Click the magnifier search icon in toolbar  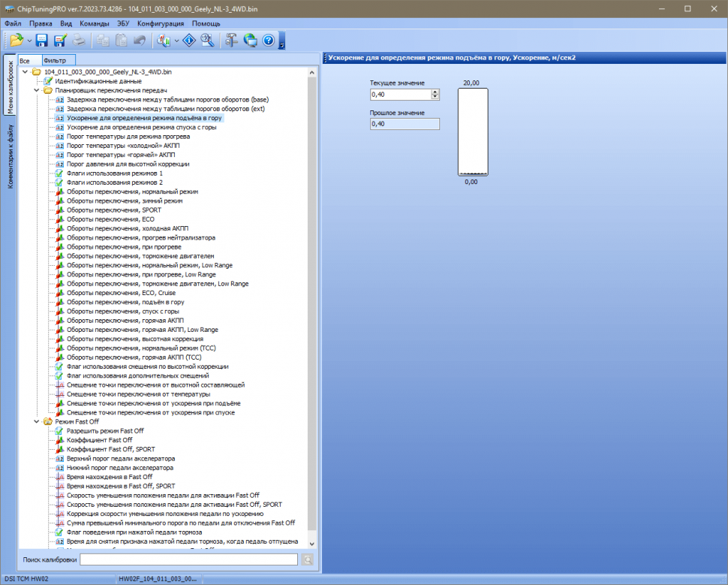click(208, 41)
